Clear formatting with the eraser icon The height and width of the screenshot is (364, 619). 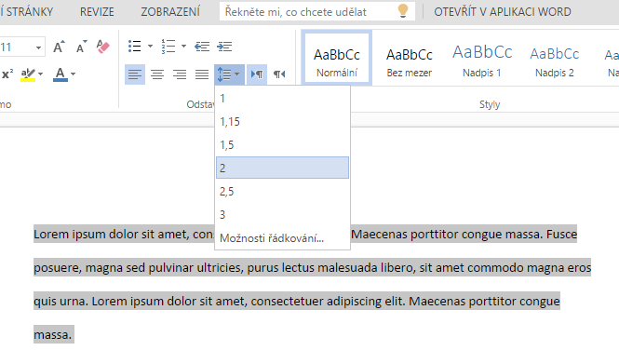coord(103,47)
